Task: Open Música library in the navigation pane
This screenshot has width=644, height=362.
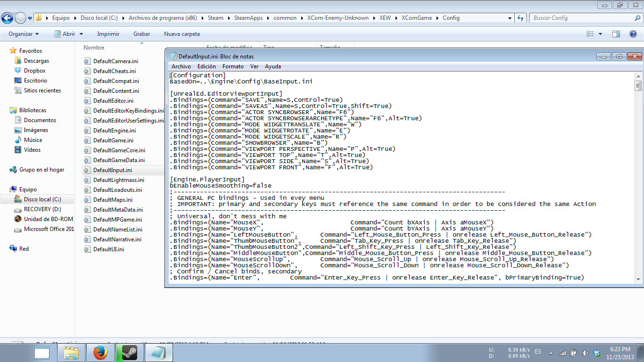Action: tap(33, 140)
